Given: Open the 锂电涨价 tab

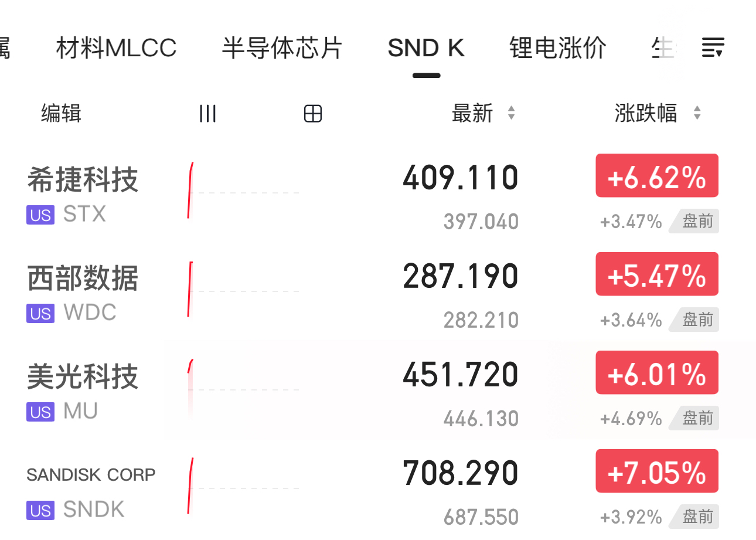Looking at the screenshot, I should pos(557,48).
